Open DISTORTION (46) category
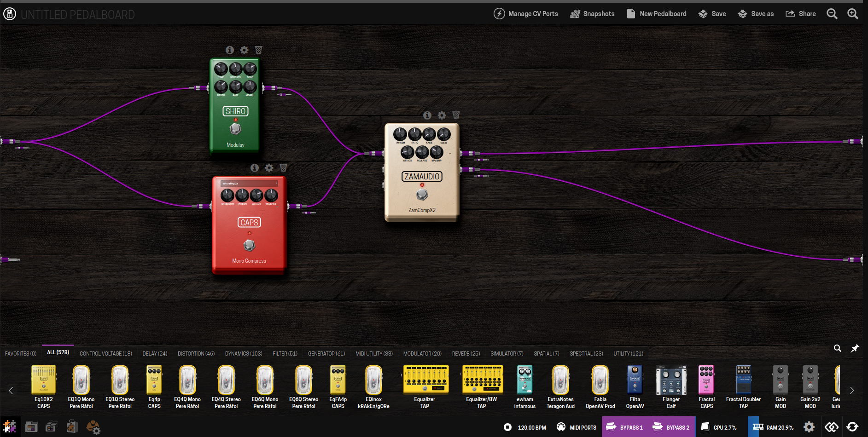868x437 pixels. pos(196,354)
